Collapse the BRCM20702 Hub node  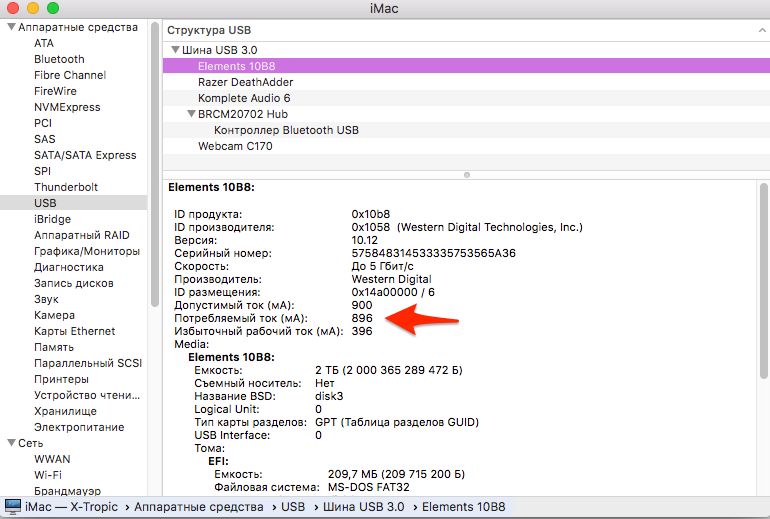[191, 114]
